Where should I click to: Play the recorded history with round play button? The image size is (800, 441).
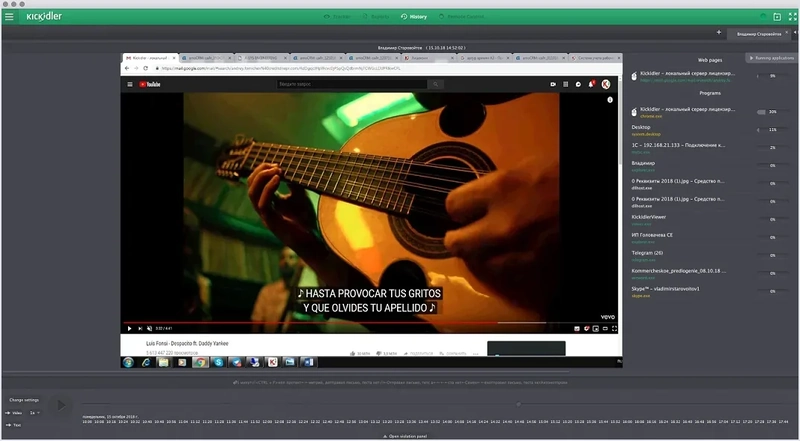pos(61,406)
